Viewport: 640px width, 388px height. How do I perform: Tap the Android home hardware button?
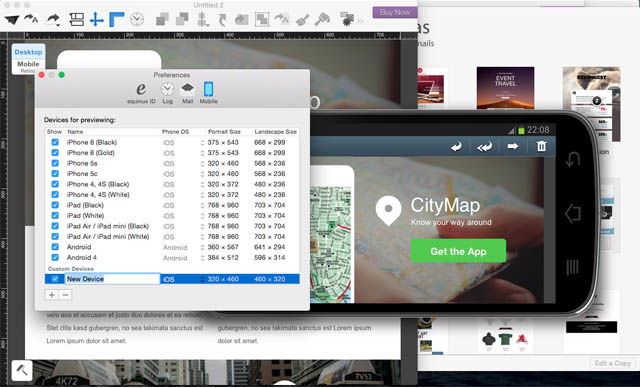point(572,213)
